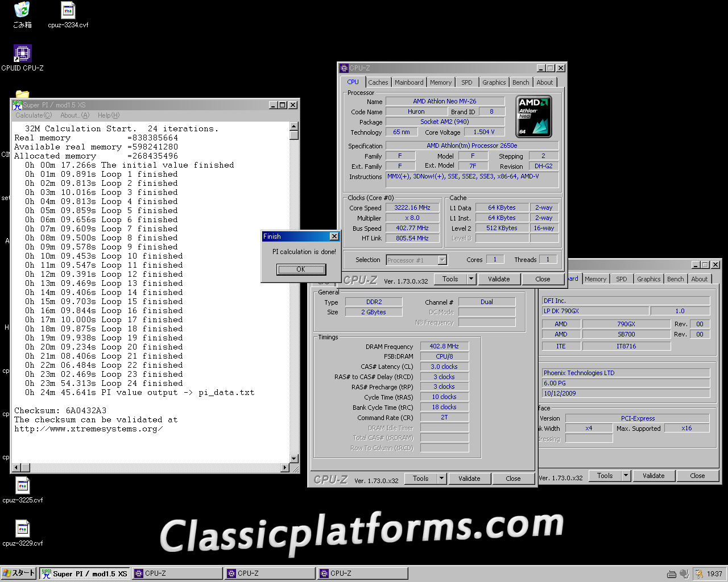The height and width of the screenshot is (582, 728).
Task: Select the Bench tab in the mainboard CPU-Z window
Action: point(676,279)
